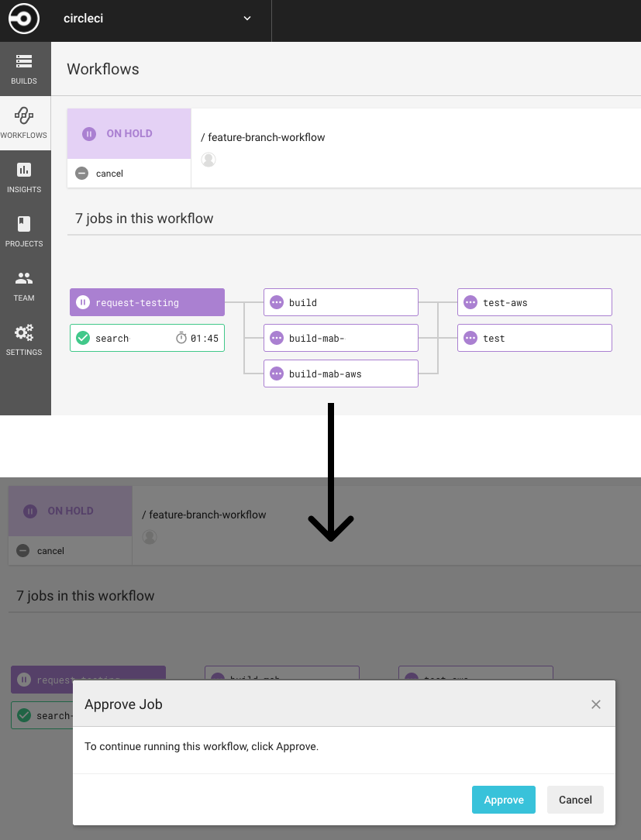
Task: Click Approve in the Approve Job dialog
Action: pyautogui.click(x=503, y=799)
